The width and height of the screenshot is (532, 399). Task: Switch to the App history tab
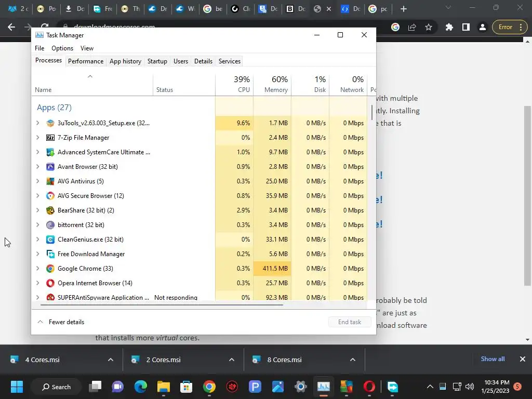click(x=125, y=61)
